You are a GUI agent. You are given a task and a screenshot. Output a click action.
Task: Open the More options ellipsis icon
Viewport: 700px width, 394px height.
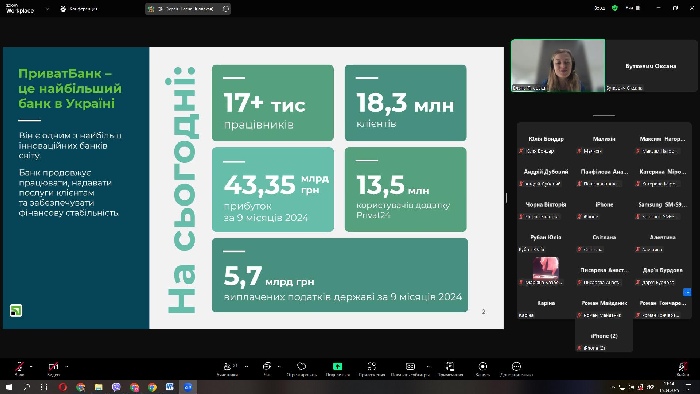517,367
